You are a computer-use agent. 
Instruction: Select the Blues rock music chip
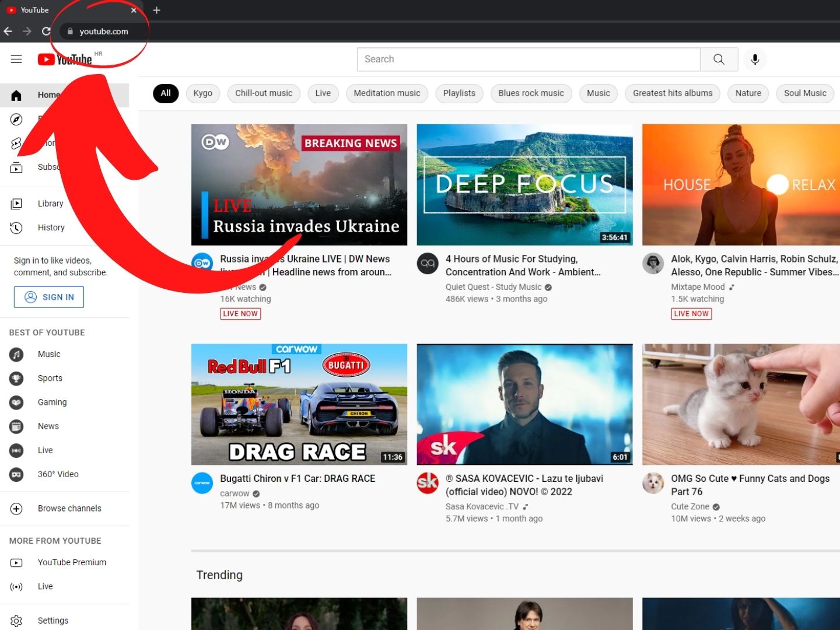tap(531, 93)
